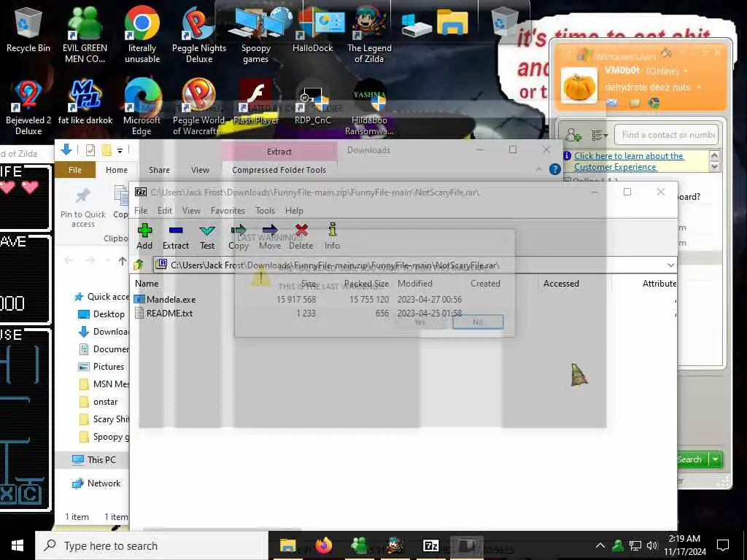Click the Add button in 7-Zip toolbar
The image size is (747, 560).
click(144, 236)
